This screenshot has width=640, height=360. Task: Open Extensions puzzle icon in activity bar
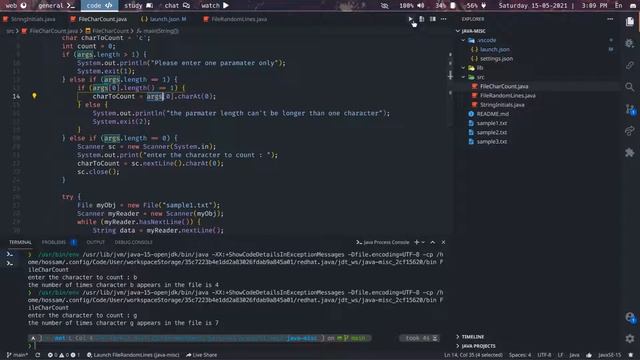pyautogui.click(x=630, y=152)
